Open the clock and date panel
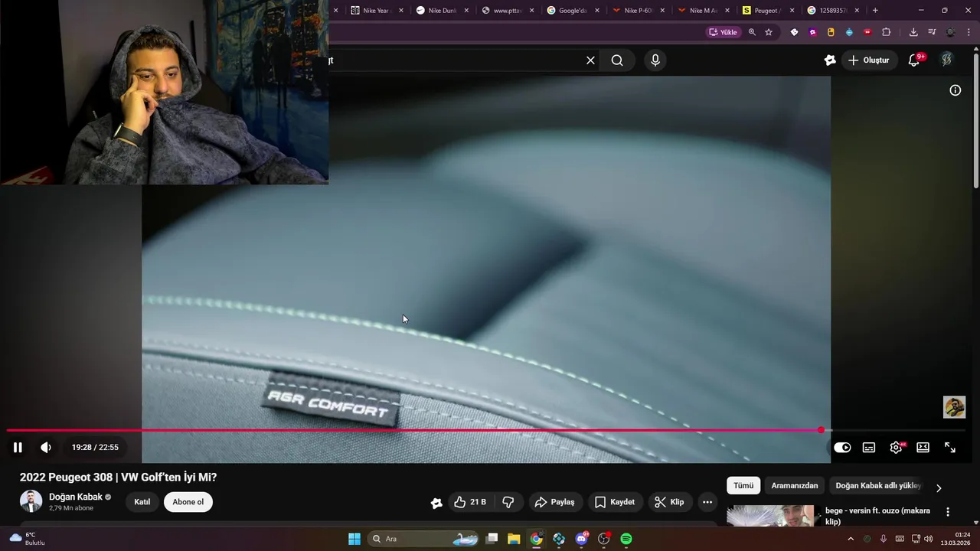Viewport: 980px width, 551px height. tap(956, 539)
